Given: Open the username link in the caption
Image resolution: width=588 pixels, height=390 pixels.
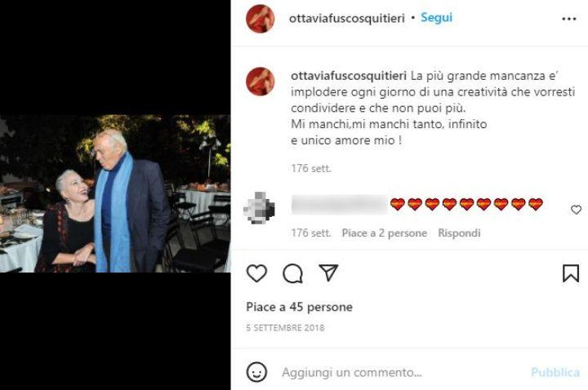Looking at the screenshot, I should click(349, 76).
